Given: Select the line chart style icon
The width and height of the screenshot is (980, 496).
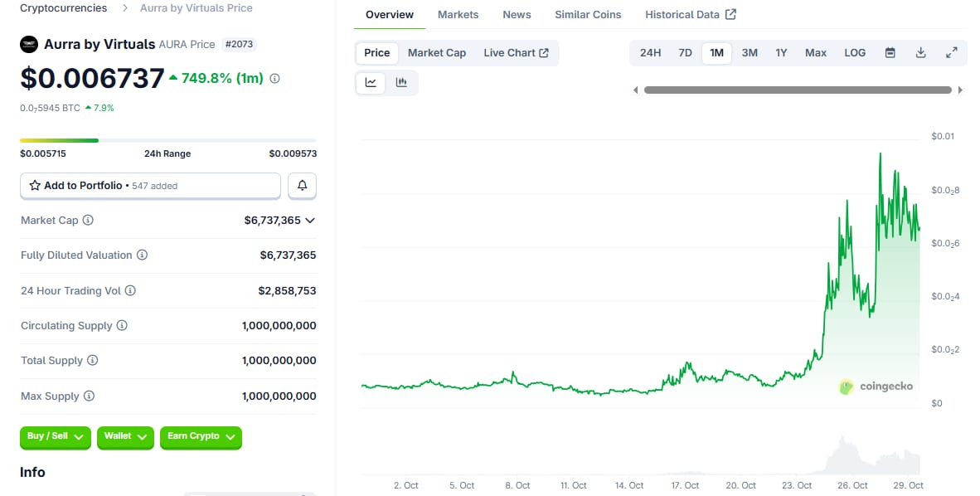Looking at the screenshot, I should [371, 82].
